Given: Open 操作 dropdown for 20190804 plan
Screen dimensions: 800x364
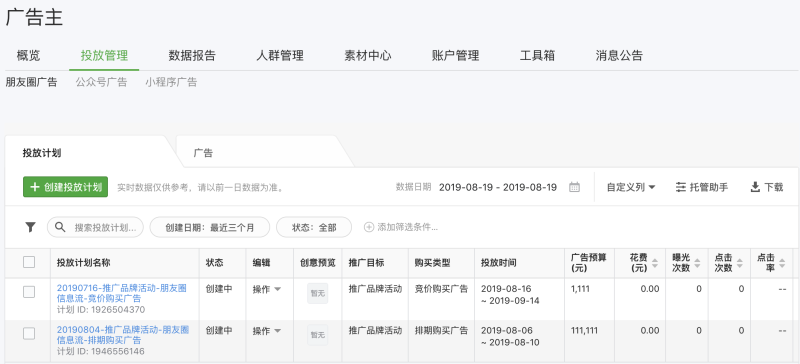Looking at the screenshot, I should tap(267, 331).
